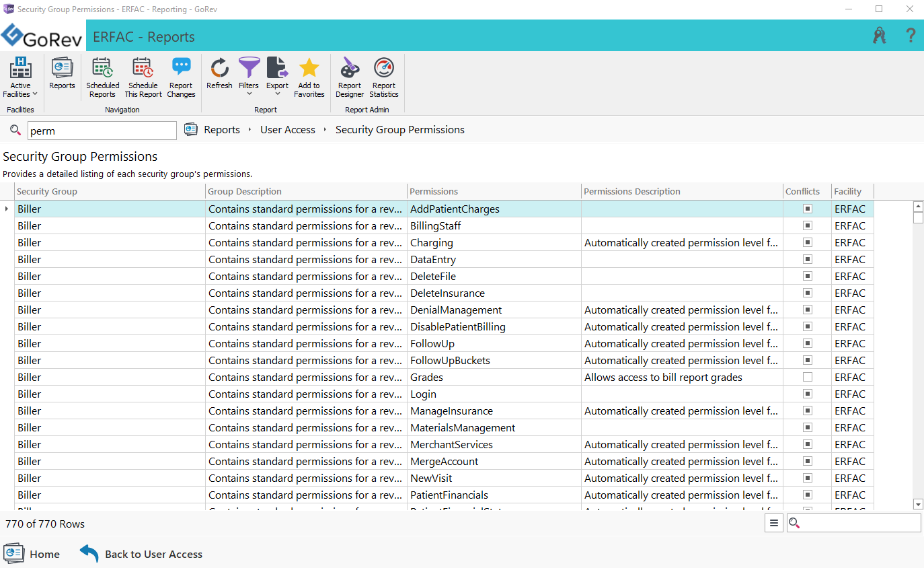Viewport: 924px width, 568px height.
Task: Toggle Conflicts checkbox for MergeAccount row
Action: (808, 461)
